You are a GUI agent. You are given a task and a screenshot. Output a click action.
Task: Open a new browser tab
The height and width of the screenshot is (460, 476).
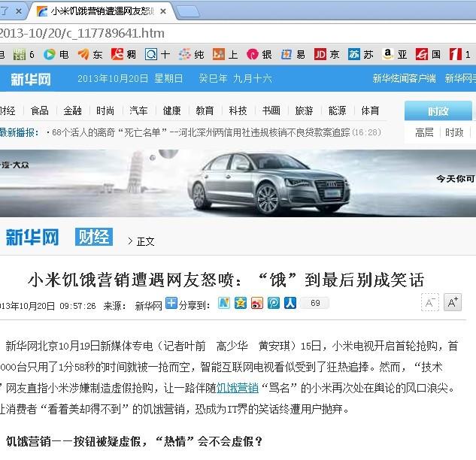point(188,12)
